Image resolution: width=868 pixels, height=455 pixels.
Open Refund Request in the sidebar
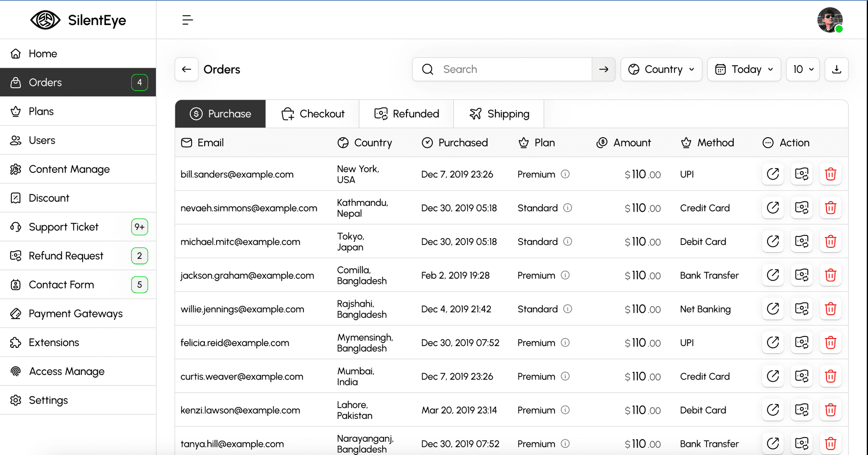78,255
